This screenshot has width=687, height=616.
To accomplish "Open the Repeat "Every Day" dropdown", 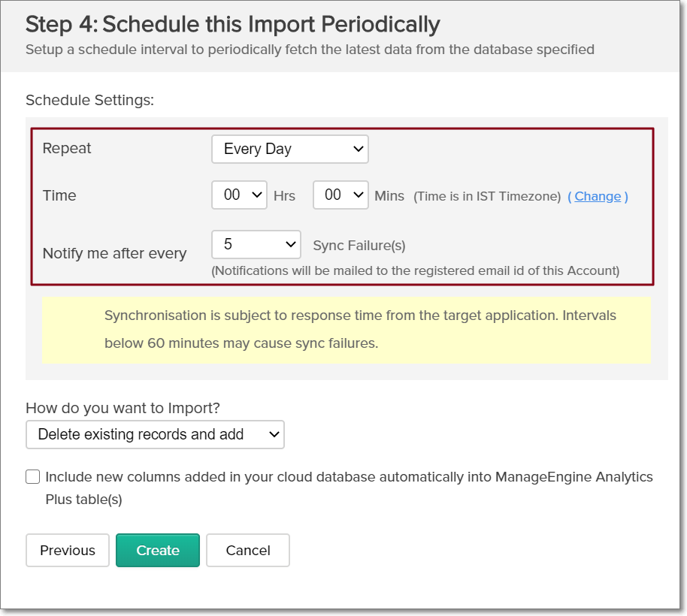I will tap(289, 149).
